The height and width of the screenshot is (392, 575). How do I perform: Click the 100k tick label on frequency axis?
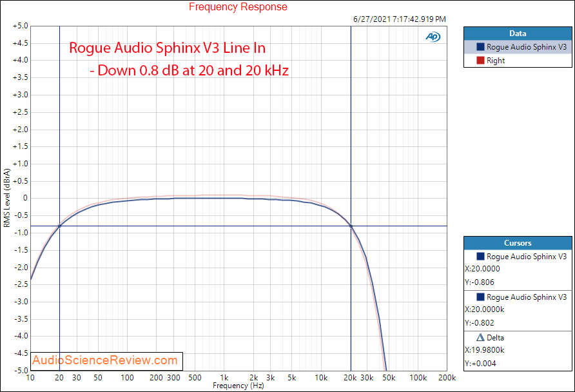(418, 378)
